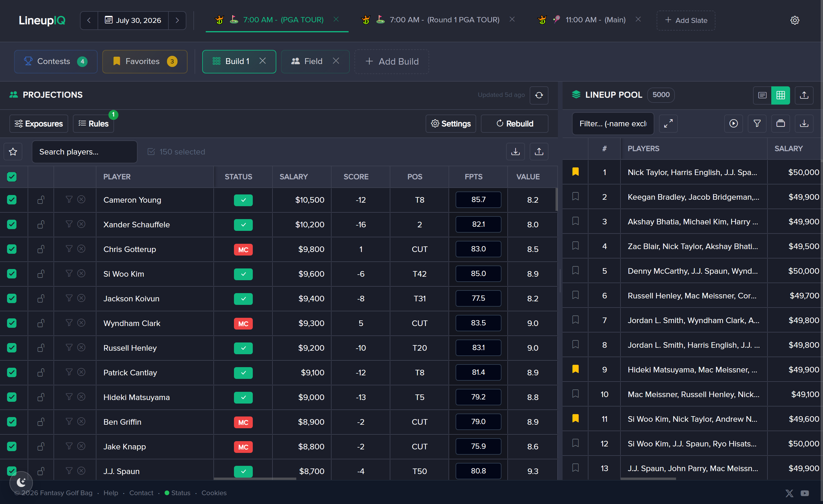The image size is (823, 504).
Task: Click the Search players field
Action: [x=85, y=152]
